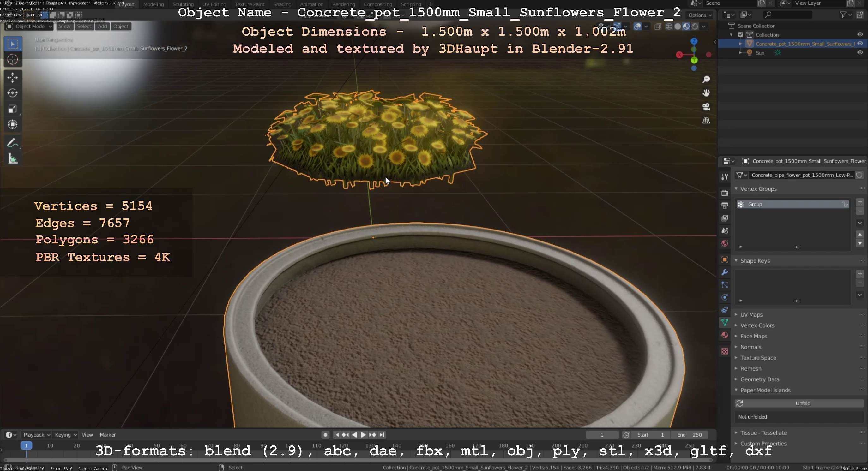This screenshot has width=868, height=471.
Task: Activate the Annotate tool
Action: point(13,143)
